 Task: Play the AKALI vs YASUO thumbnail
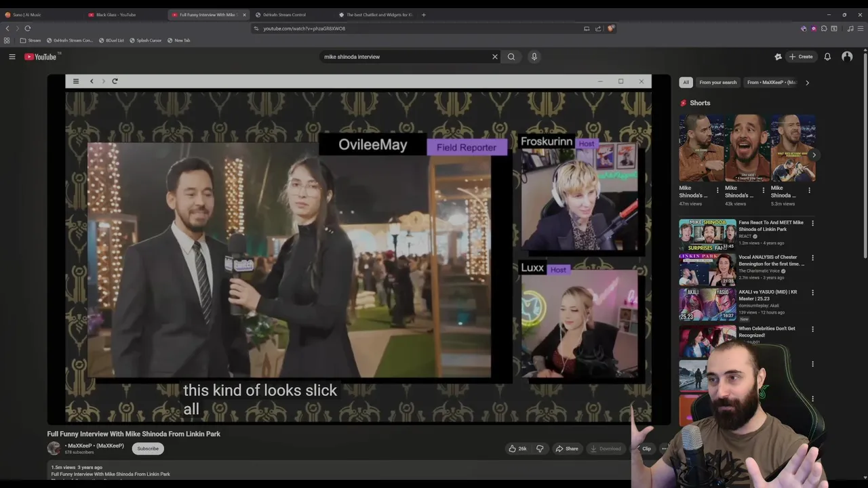(707, 304)
